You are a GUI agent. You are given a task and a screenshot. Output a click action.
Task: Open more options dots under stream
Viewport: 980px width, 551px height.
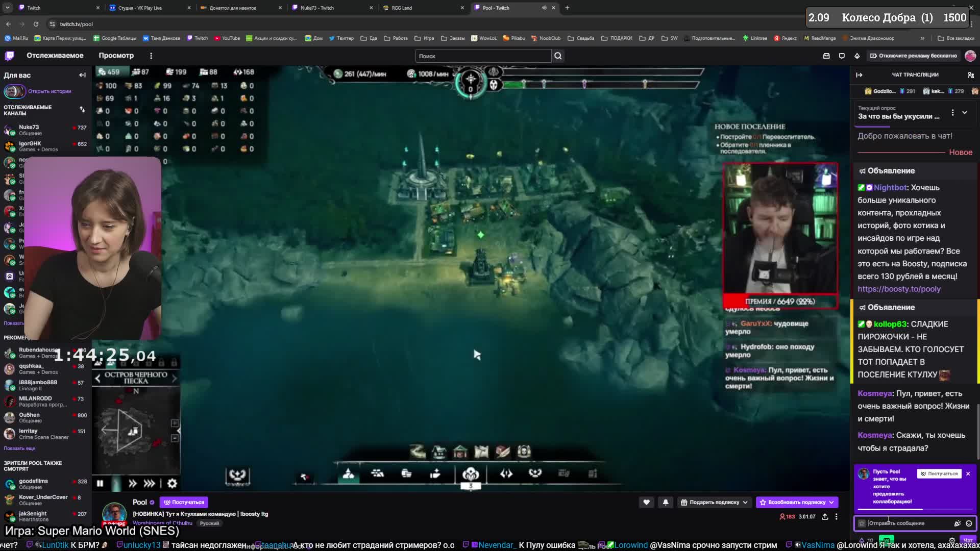[836, 517]
